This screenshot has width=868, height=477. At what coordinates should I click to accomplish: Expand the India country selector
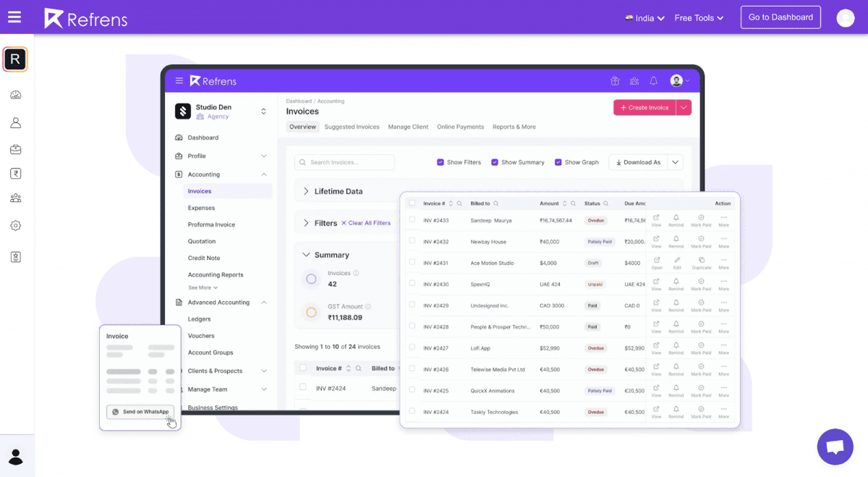(x=644, y=17)
